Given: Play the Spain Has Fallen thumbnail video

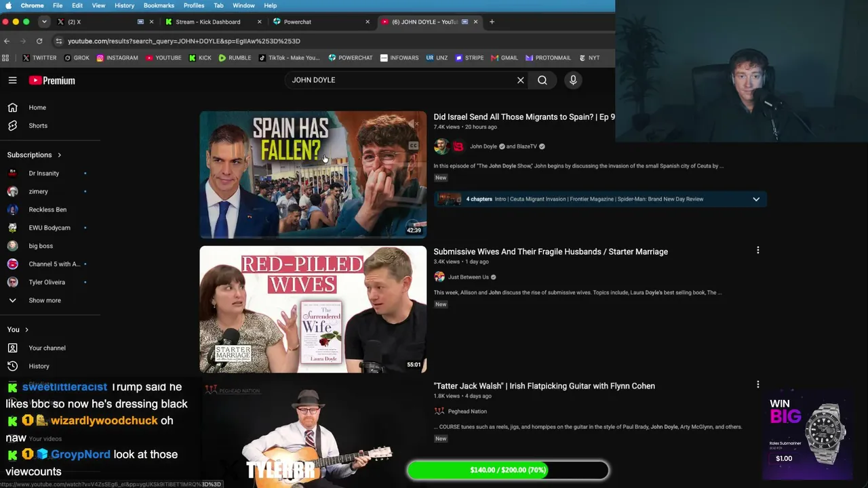Looking at the screenshot, I should (x=313, y=174).
